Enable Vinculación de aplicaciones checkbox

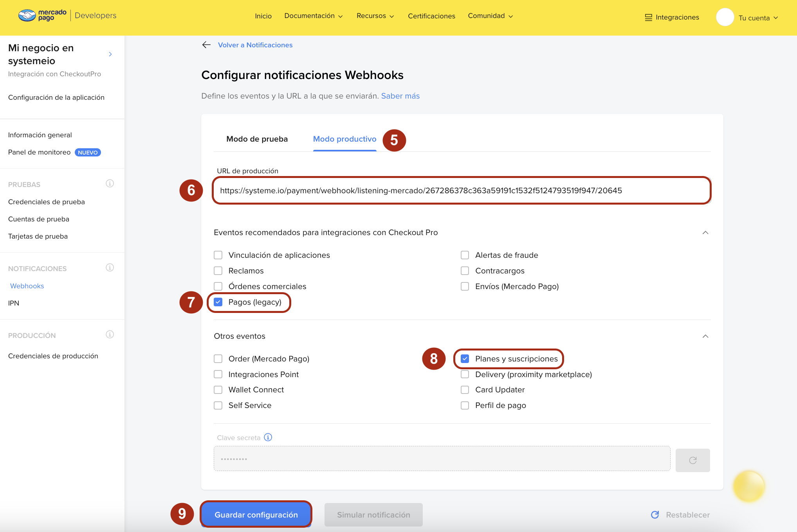tap(218, 255)
